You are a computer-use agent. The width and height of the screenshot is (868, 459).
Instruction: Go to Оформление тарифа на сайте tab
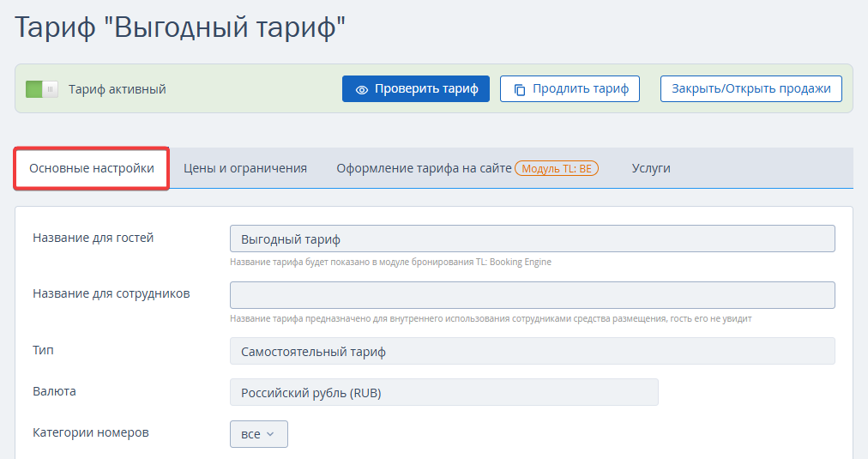(x=424, y=168)
